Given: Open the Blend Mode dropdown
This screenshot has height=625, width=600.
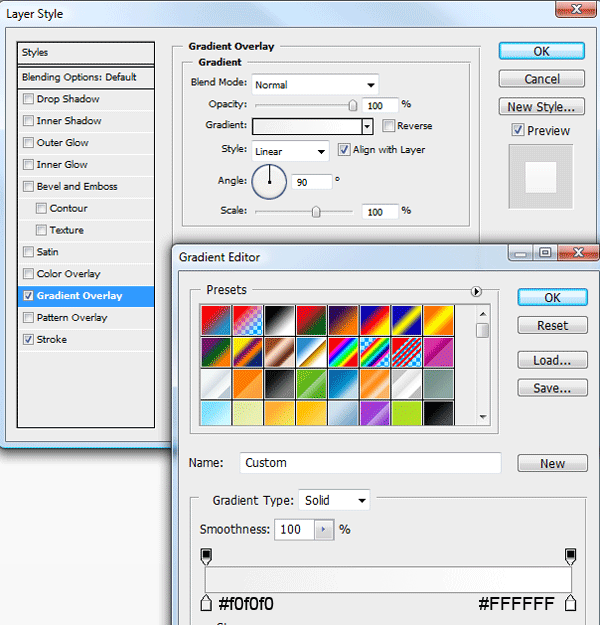Looking at the screenshot, I should coord(315,85).
